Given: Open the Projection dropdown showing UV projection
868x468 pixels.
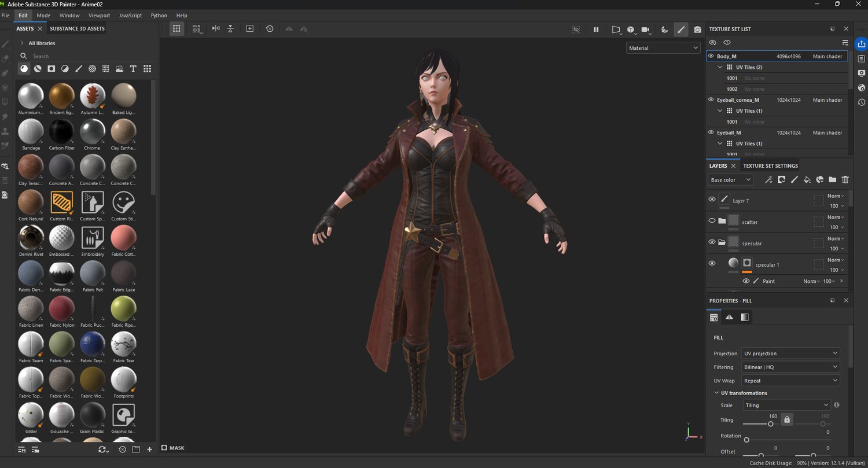Looking at the screenshot, I should pos(790,353).
